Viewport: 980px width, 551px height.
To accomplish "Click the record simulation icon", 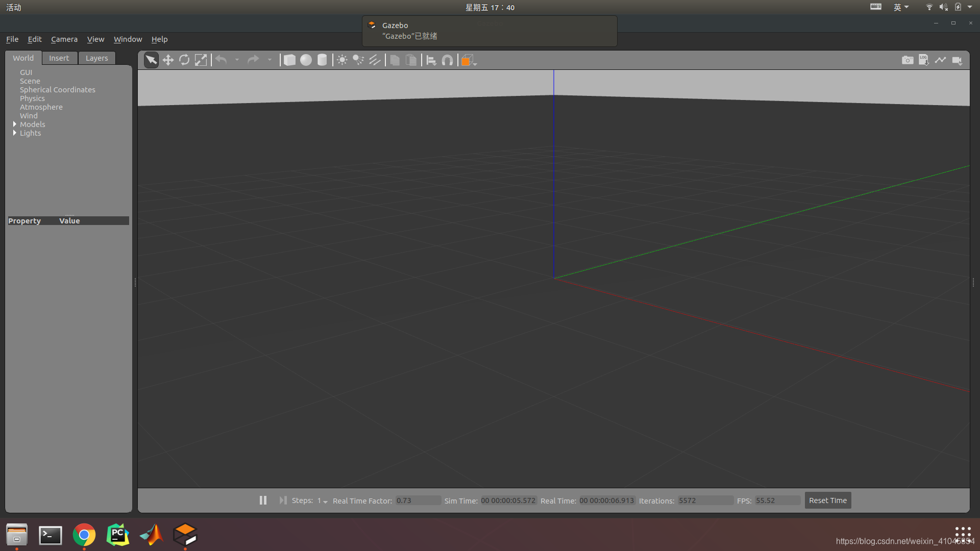I will [958, 60].
